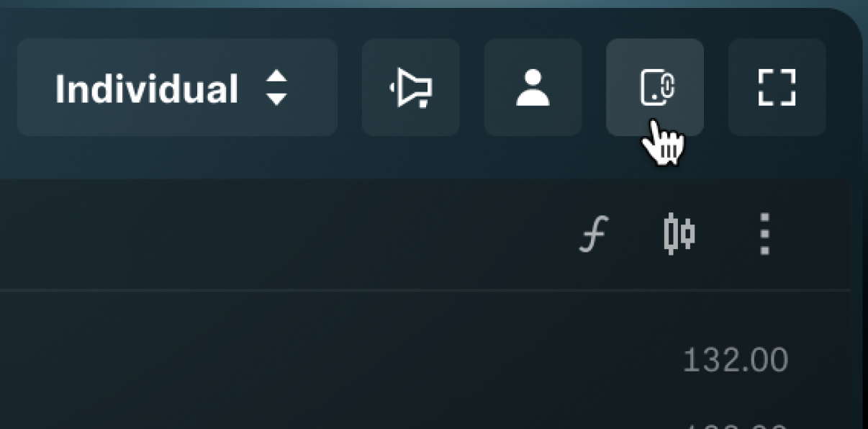Click the user silhouette button

tap(533, 87)
